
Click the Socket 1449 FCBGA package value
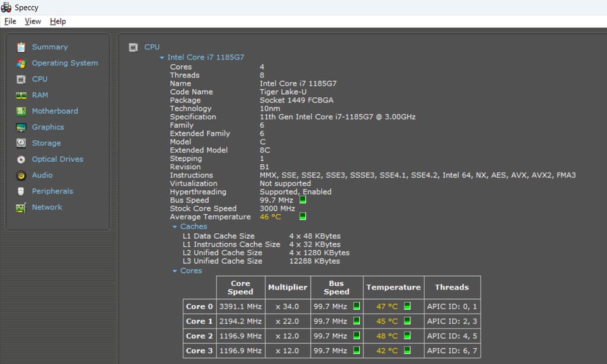click(x=297, y=100)
